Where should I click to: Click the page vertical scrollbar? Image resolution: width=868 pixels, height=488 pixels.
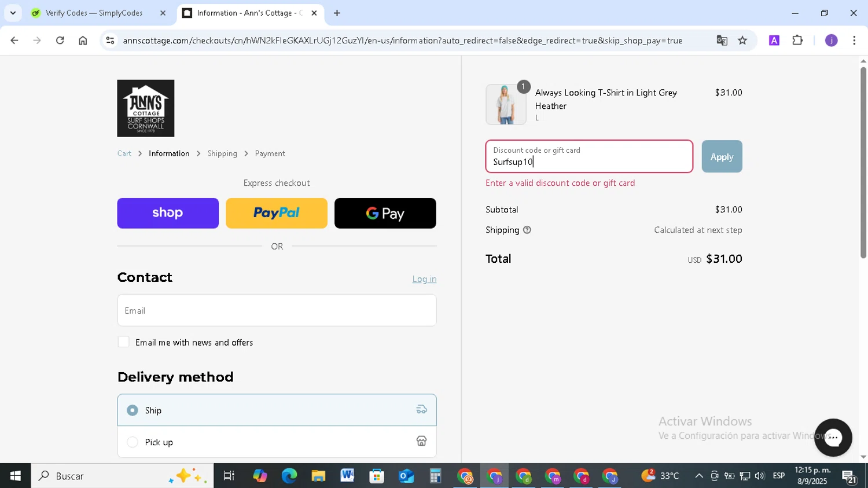863,162
